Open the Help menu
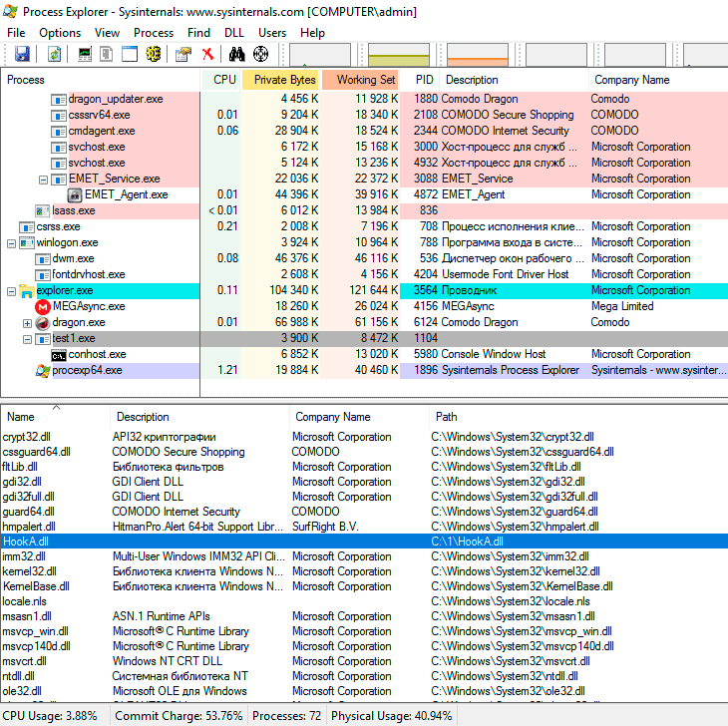728x726 pixels. pos(312,33)
